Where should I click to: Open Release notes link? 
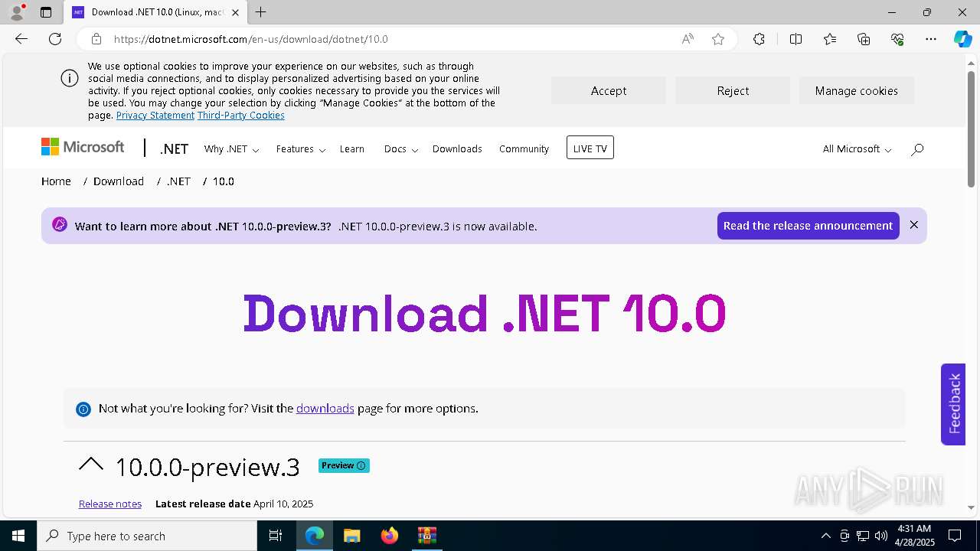pos(110,504)
